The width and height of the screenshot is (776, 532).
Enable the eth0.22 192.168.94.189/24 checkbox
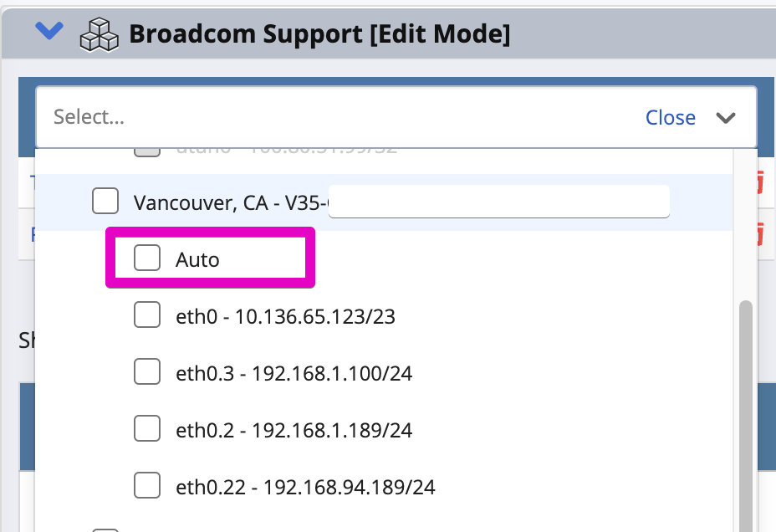pos(147,485)
